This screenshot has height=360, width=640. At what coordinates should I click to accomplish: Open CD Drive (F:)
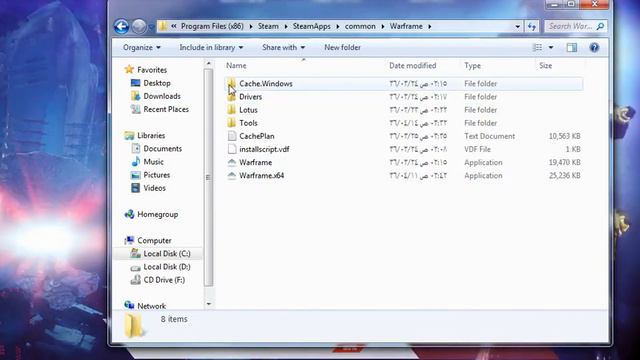(164, 280)
